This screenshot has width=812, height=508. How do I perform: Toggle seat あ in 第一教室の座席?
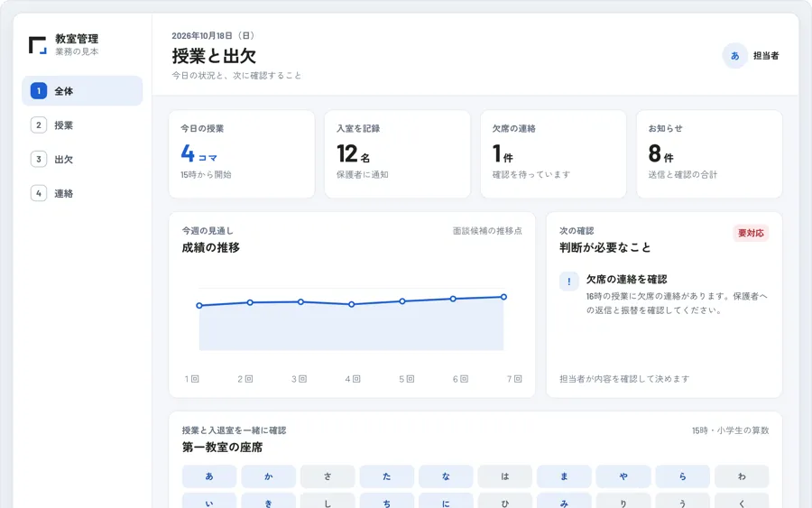click(x=209, y=476)
